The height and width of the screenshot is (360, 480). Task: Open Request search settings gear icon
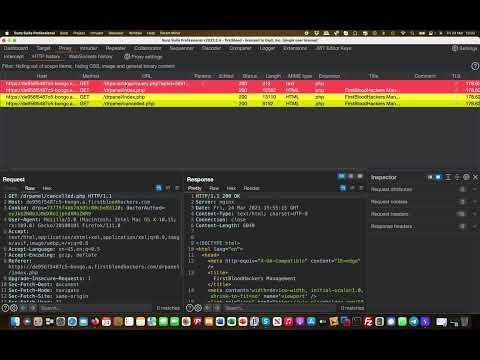coord(14,308)
